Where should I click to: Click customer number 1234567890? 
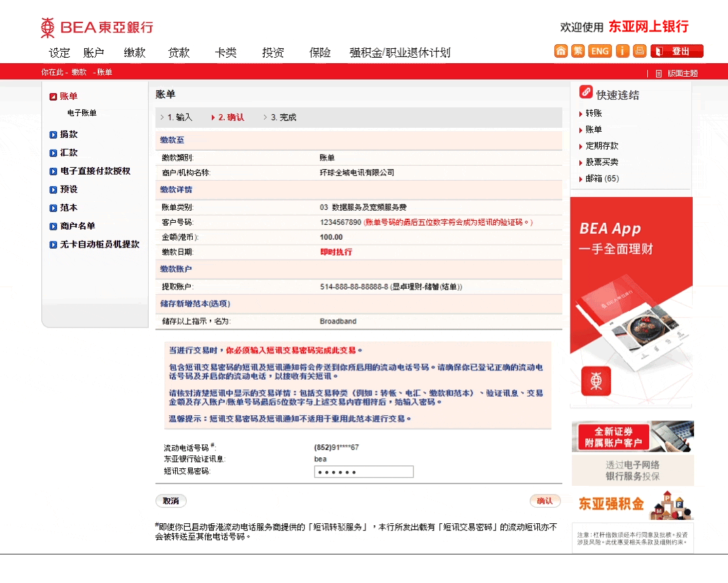[340, 222]
